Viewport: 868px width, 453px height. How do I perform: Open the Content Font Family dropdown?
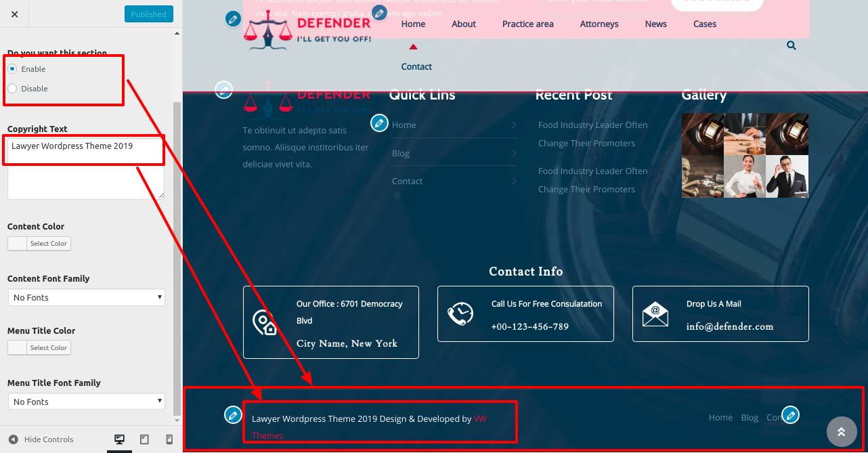click(86, 297)
